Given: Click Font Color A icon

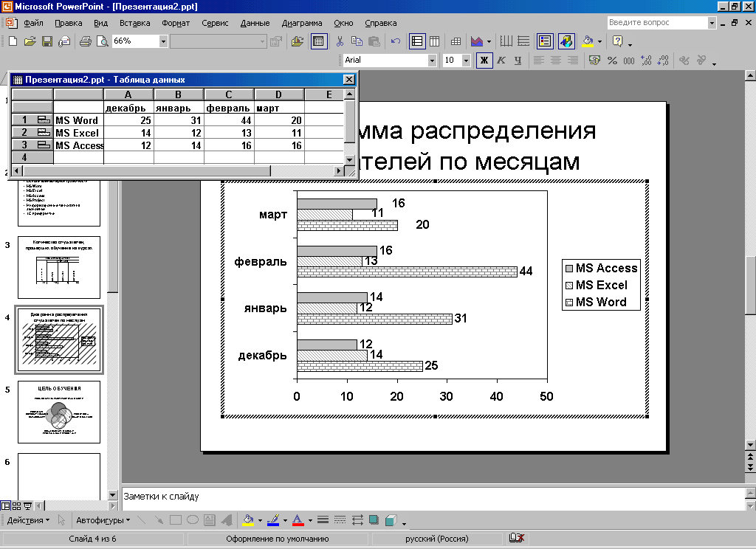Looking at the screenshot, I should pyautogui.click(x=298, y=520).
